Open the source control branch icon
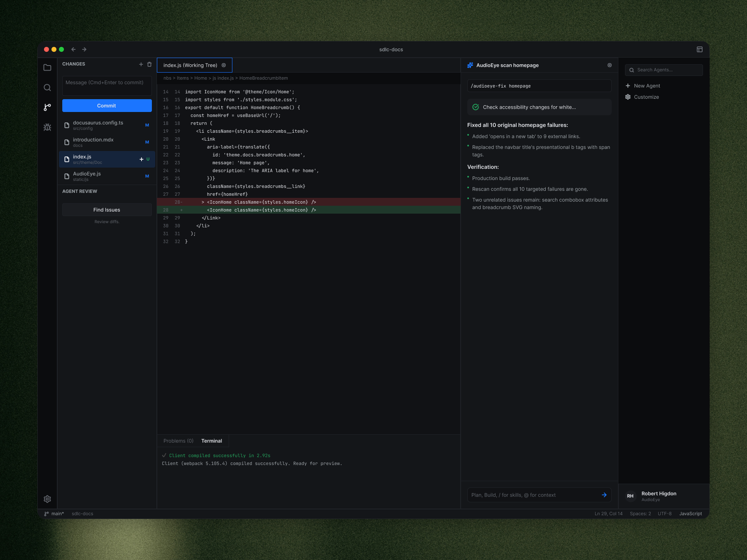This screenshot has width=747, height=560. 47,107
